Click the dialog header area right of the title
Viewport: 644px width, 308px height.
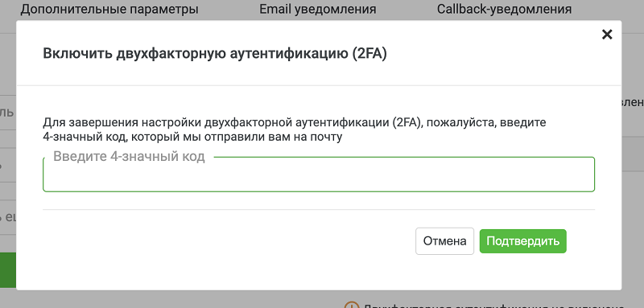[493, 54]
